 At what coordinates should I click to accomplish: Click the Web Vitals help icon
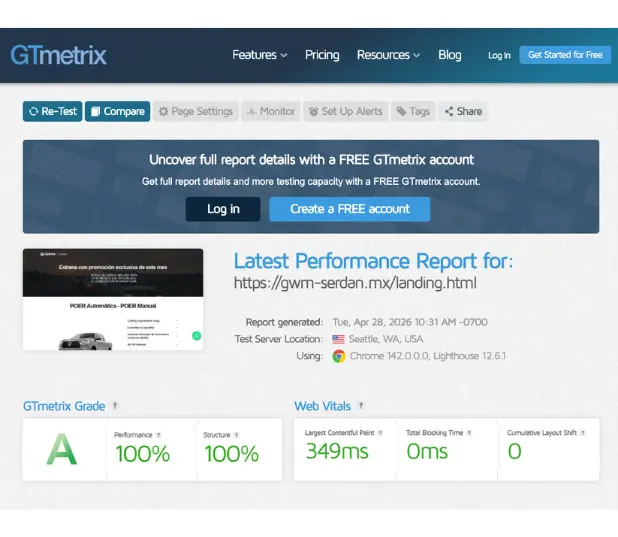[x=361, y=406]
